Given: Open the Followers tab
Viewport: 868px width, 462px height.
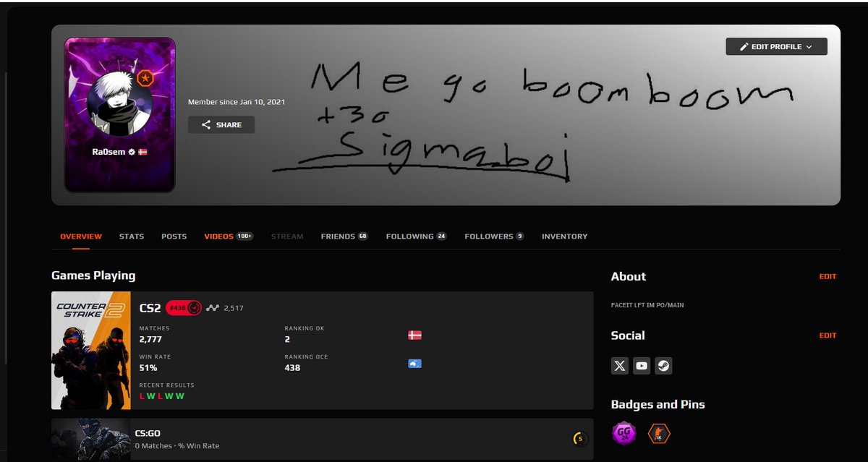Looking at the screenshot, I should [494, 236].
